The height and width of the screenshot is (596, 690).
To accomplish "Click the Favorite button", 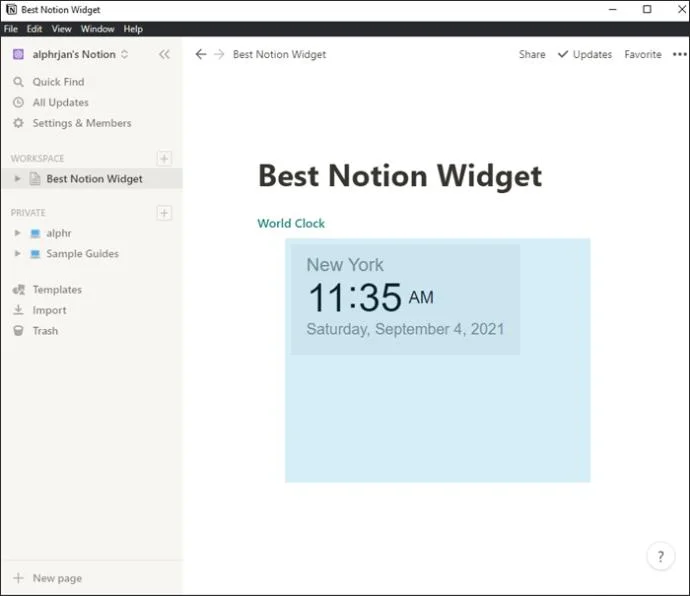I will coord(643,54).
